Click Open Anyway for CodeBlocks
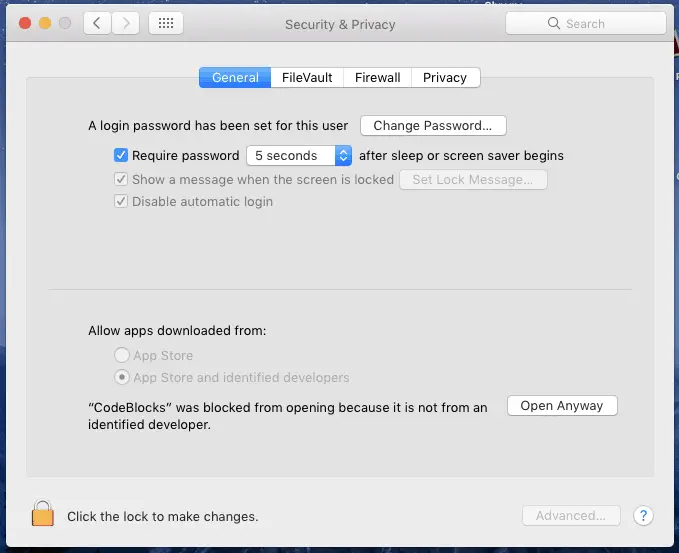The width and height of the screenshot is (679, 553). coord(562,406)
